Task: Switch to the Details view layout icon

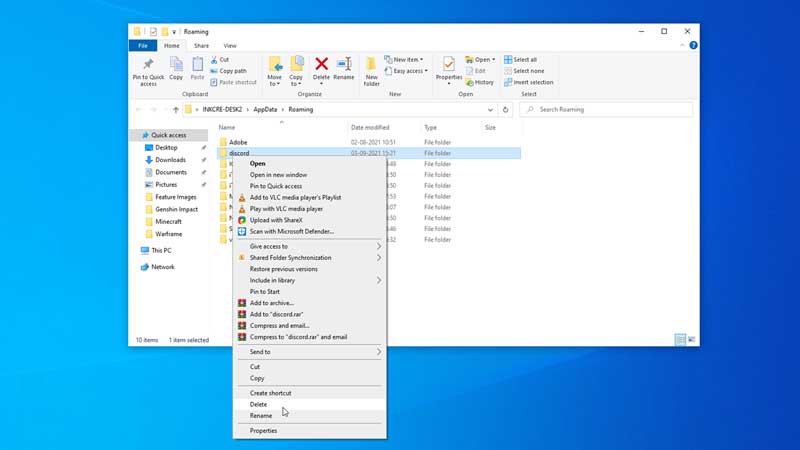Action: pyautogui.click(x=680, y=340)
